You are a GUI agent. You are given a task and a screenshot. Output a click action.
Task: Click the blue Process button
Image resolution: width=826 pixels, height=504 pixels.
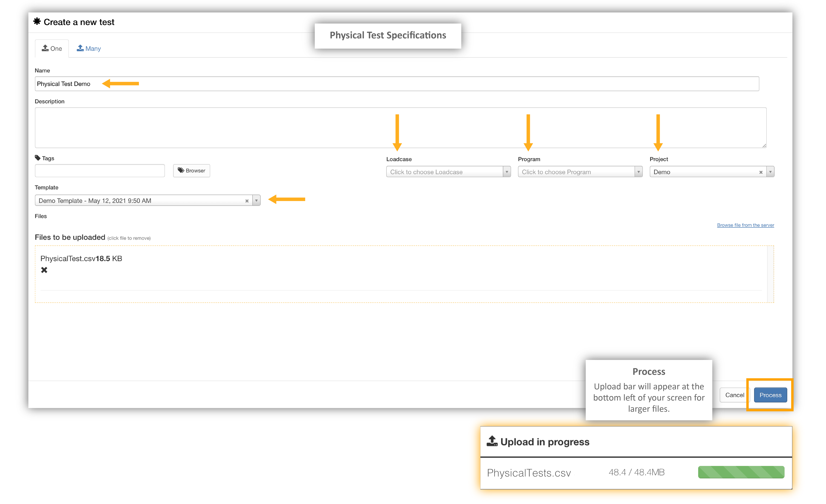pyautogui.click(x=770, y=395)
